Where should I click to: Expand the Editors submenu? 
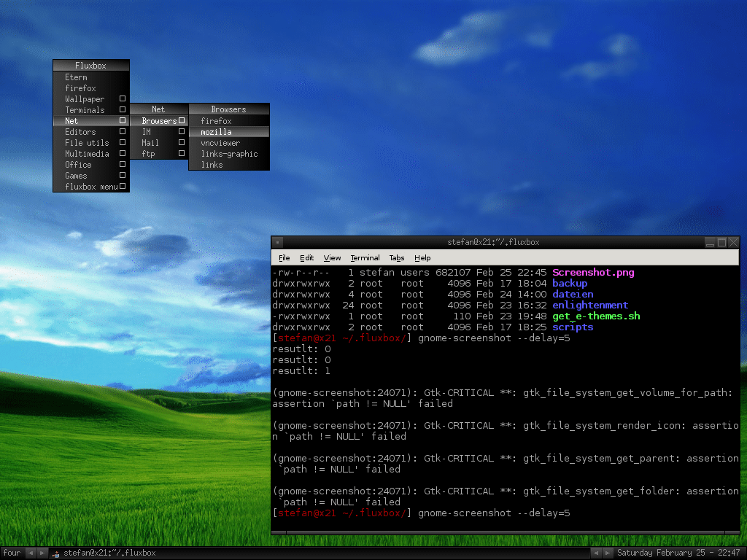[x=91, y=132]
